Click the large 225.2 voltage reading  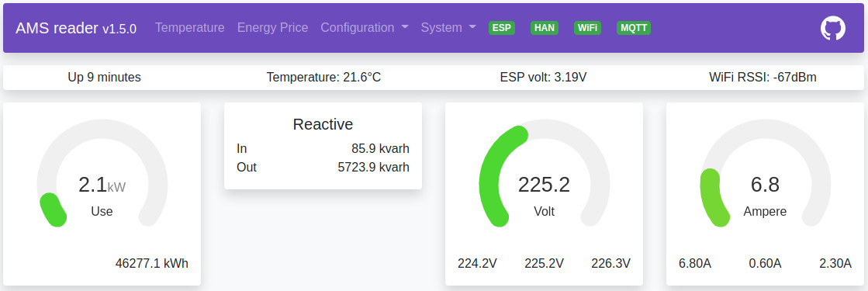click(545, 185)
